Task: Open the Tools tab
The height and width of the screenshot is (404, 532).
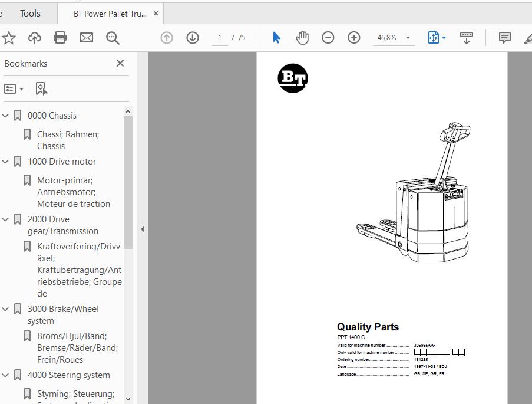Action: (x=30, y=14)
